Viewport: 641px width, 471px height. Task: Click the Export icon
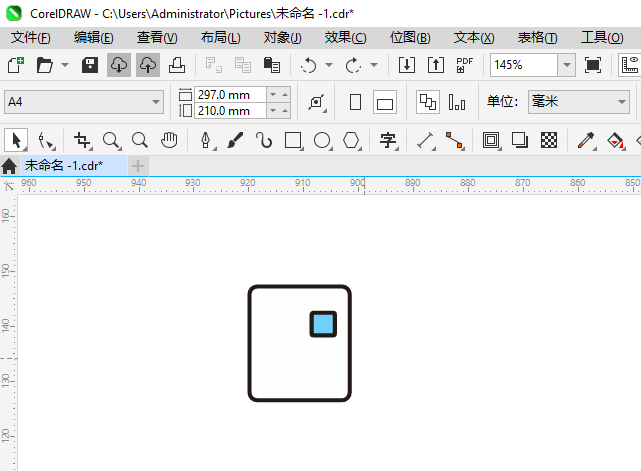(x=436, y=65)
